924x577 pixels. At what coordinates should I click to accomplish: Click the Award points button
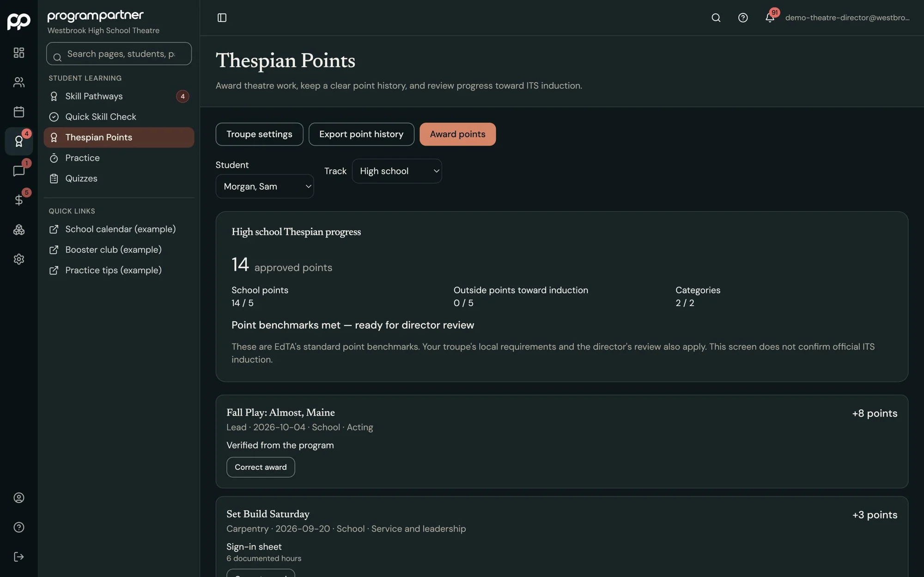tap(457, 134)
